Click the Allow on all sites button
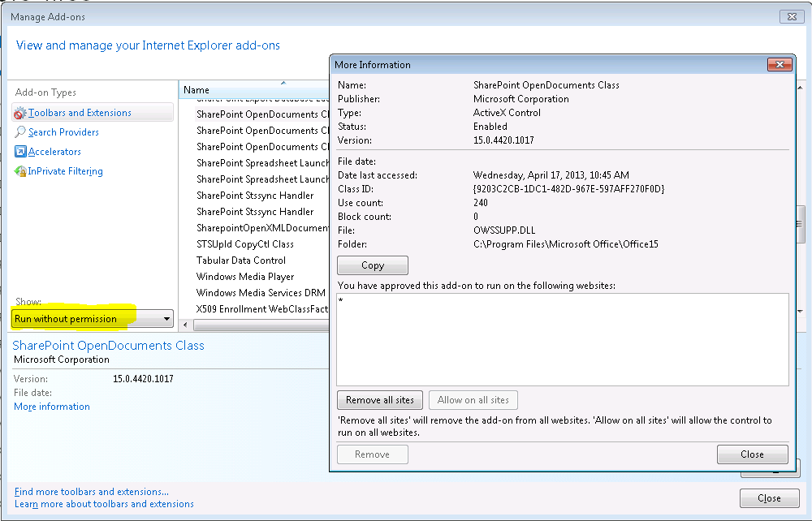Viewport: 812px width, 521px height. (x=473, y=400)
